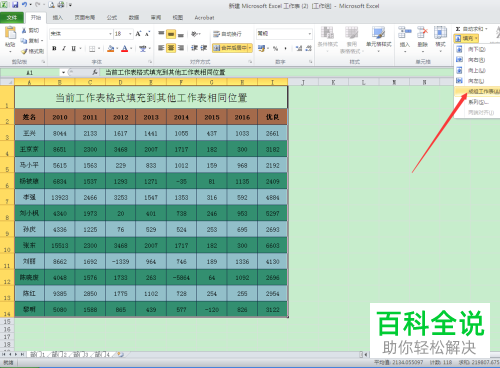Image resolution: width=500 pixels, height=368 pixels.
Task: Switch to the Data (数据) tab
Action: [134, 18]
